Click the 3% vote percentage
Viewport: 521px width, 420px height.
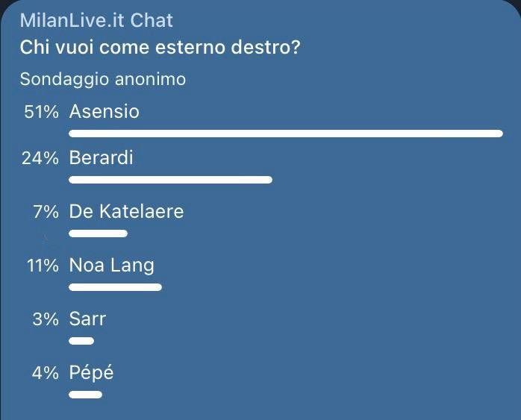pyautogui.click(x=46, y=319)
